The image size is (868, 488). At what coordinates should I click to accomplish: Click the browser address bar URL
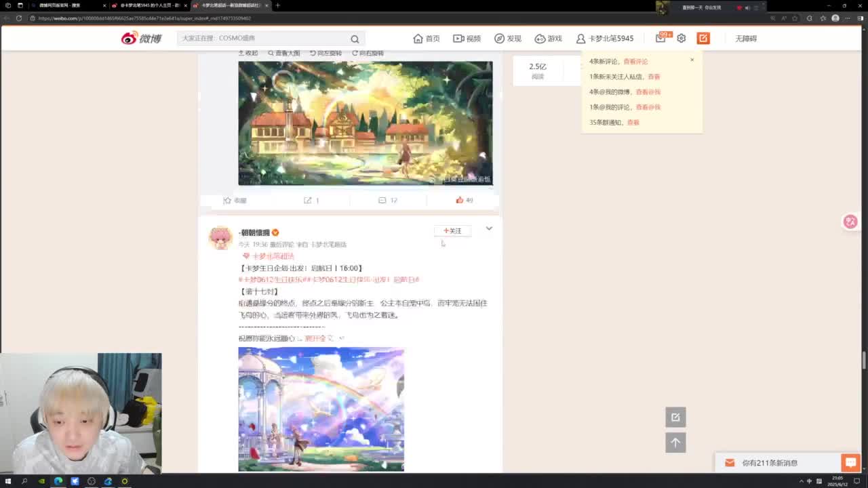pyautogui.click(x=144, y=18)
